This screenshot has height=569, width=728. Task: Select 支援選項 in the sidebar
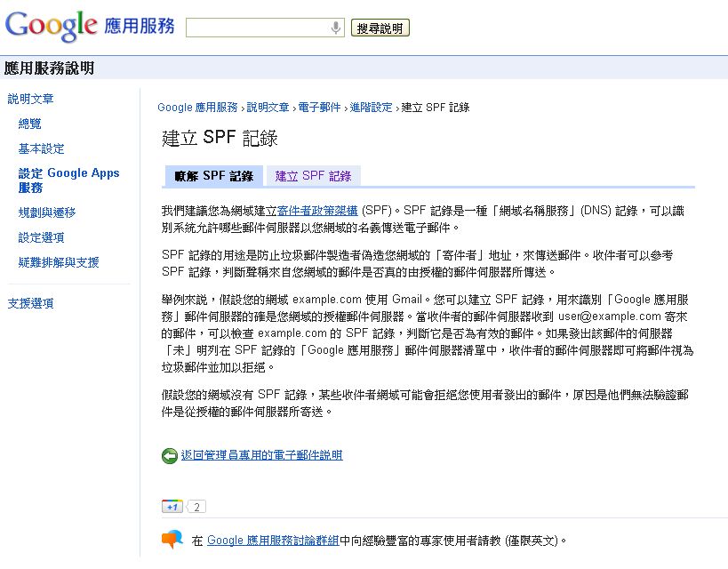tap(30, 303)
